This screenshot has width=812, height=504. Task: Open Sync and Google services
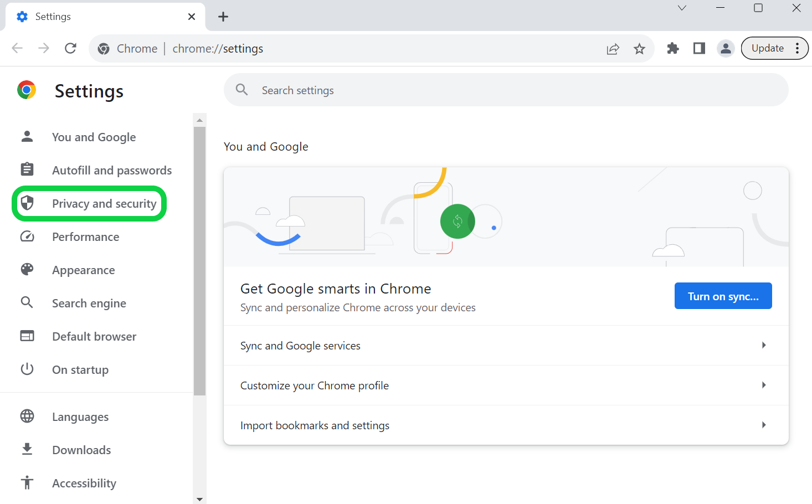[x=506, y=345]
